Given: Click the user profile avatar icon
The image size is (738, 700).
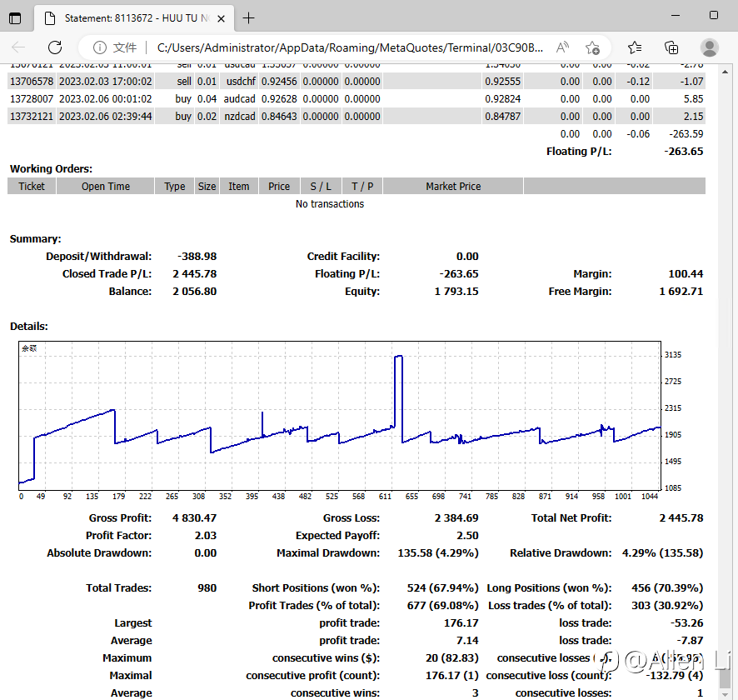Looking at the screenshot, I should [x=709, y=47].
